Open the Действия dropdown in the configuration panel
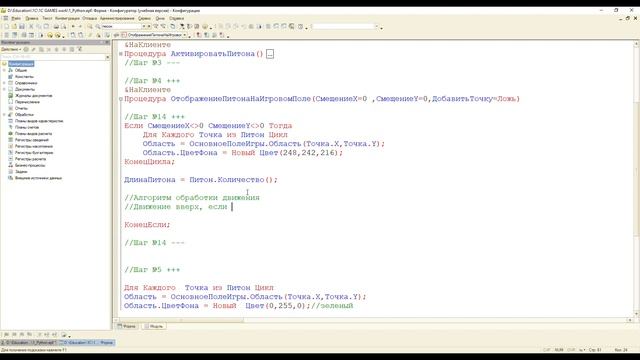 coord(11,49)
